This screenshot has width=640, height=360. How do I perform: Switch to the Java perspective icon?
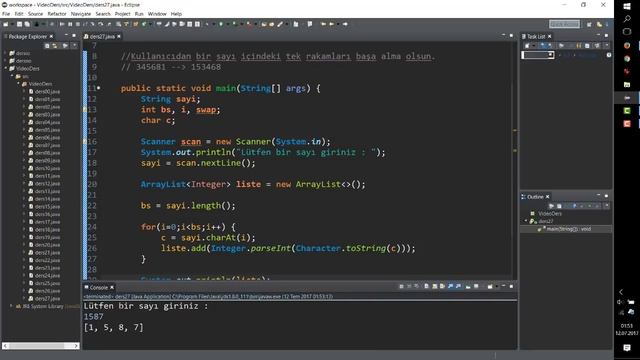click(599, 24)
